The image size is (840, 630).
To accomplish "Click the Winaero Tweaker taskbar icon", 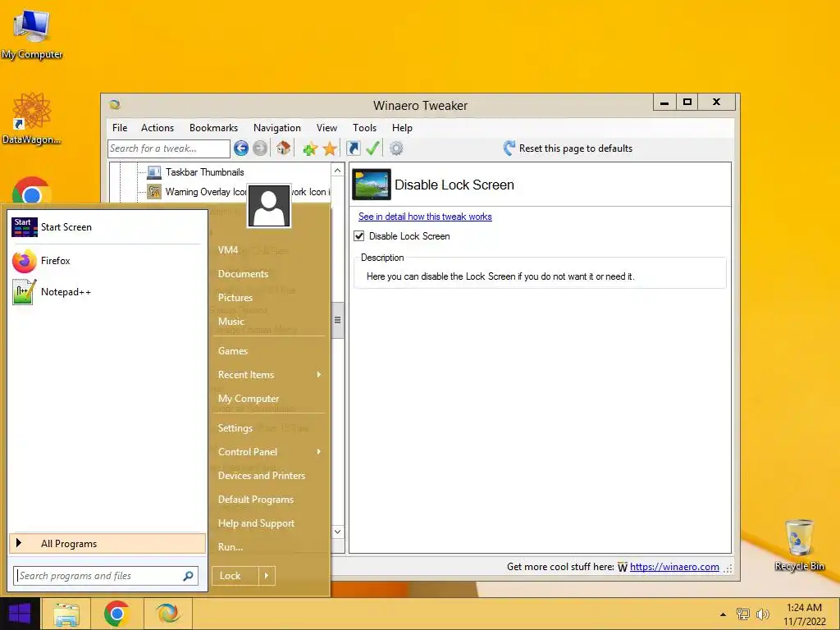I will [x=167, y=614].
